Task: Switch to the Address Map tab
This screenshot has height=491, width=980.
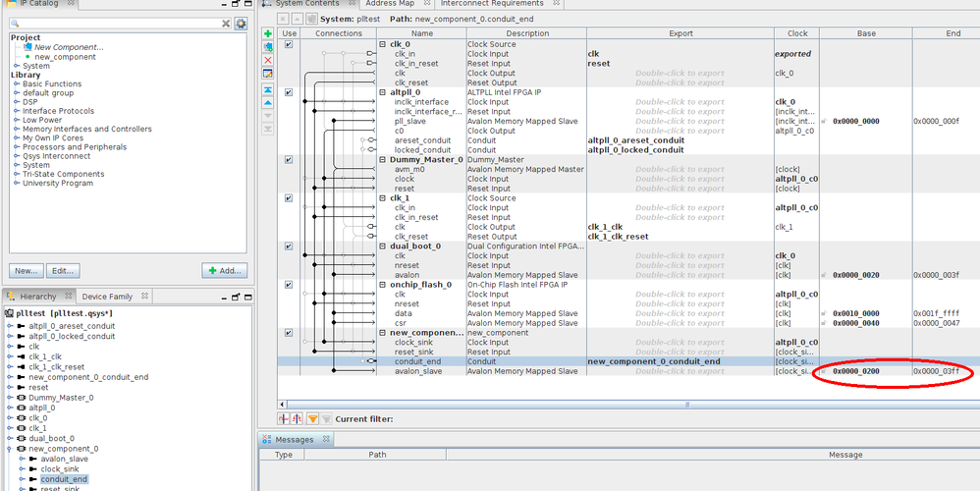Action: click(392, 4)
